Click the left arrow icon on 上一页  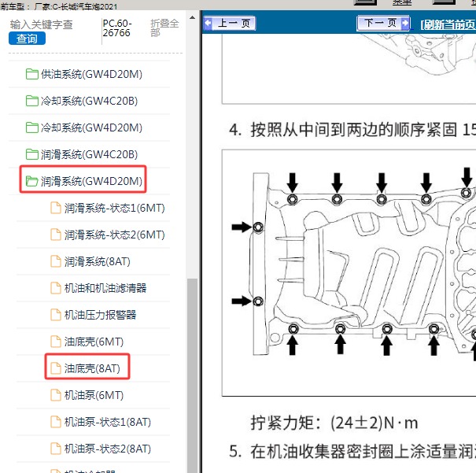pos(208,23)
